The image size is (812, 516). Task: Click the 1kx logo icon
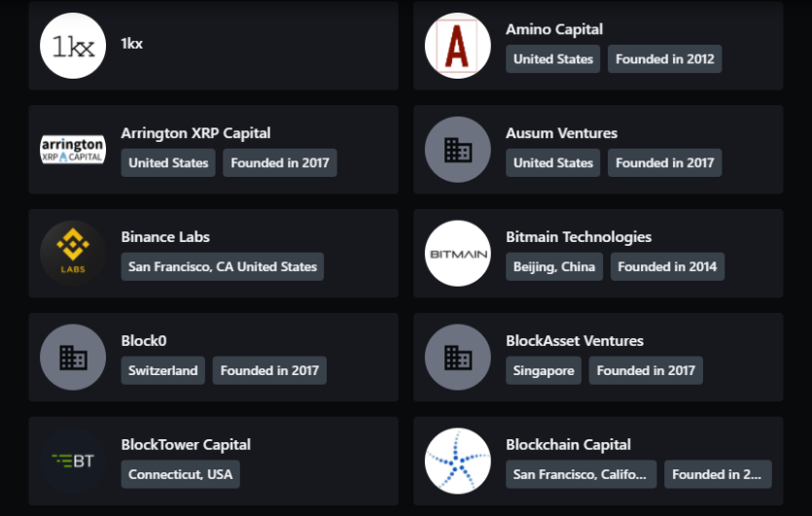73,46
